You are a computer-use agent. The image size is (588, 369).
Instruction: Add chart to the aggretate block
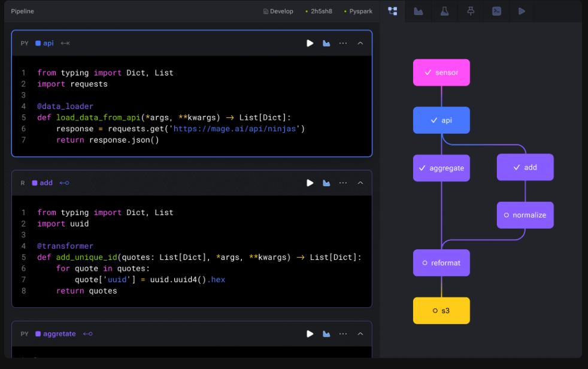pos(326,334)
